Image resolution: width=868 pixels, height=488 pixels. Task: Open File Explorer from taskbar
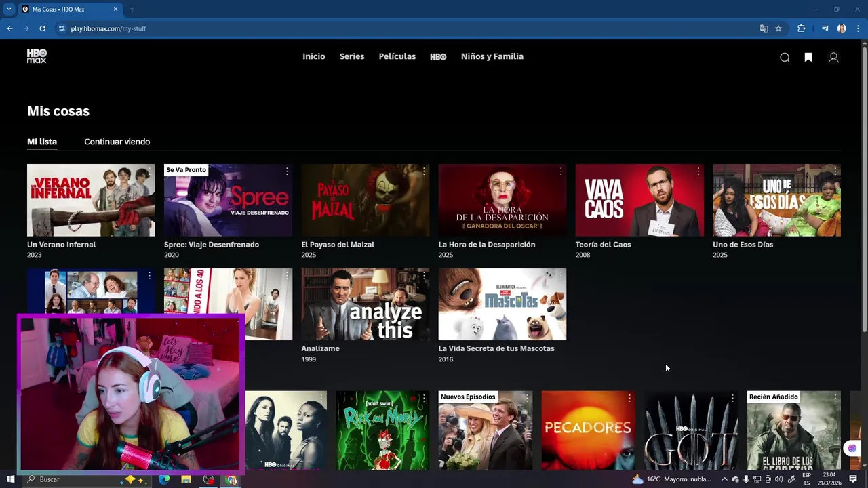[x=186, y=479]
